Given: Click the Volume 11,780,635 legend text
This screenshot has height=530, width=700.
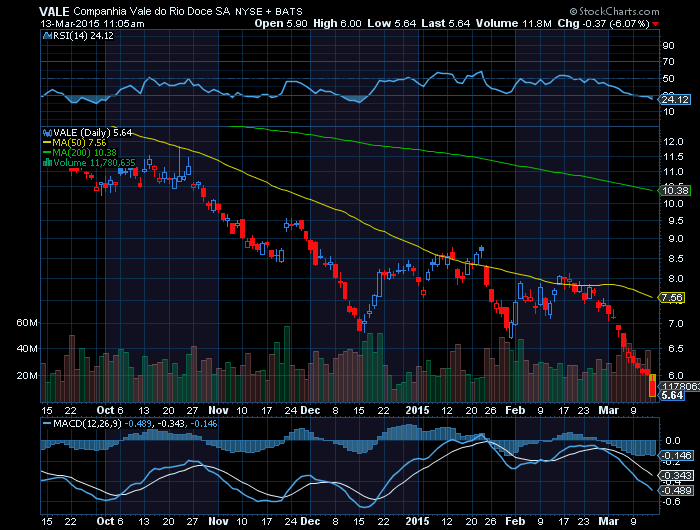Looking at the screenshot, I should (x=94, y=163).
